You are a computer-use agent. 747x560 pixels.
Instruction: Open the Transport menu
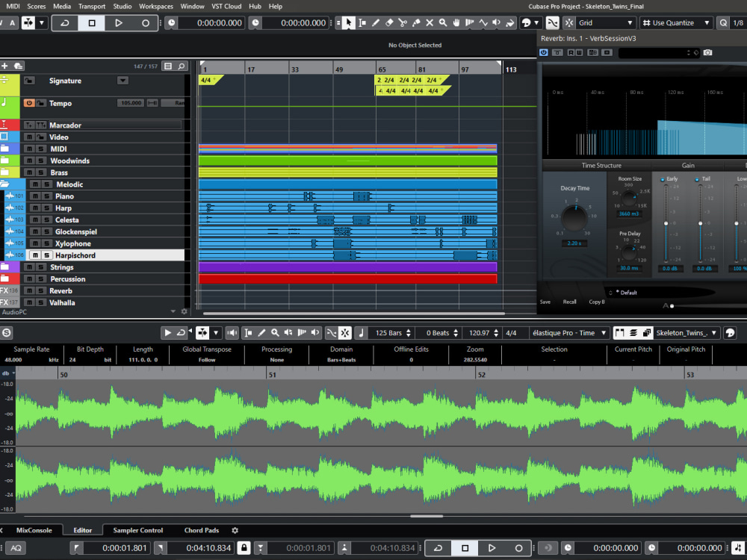[91, 6]
